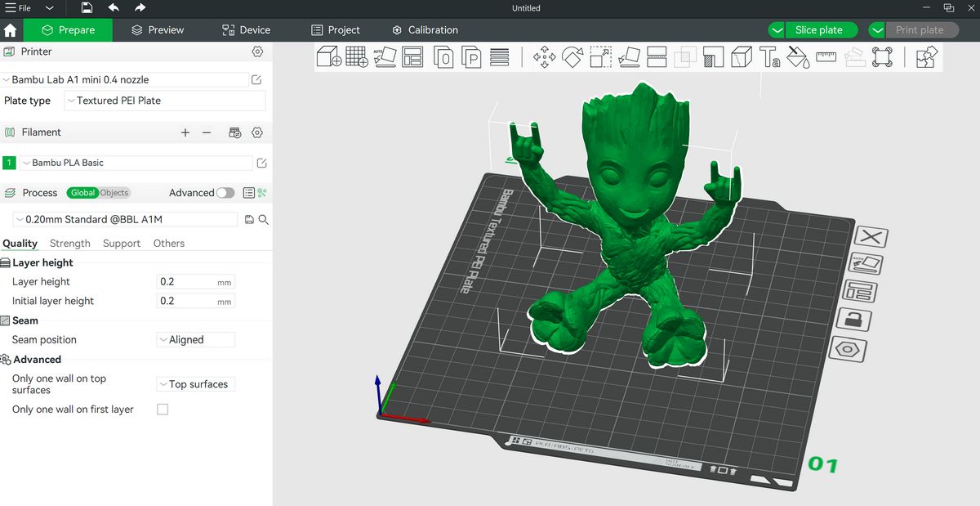The height and width of the screenshot is (506, 980).
Task: Select the Scale tool
Action: click(x=600, y=57)
